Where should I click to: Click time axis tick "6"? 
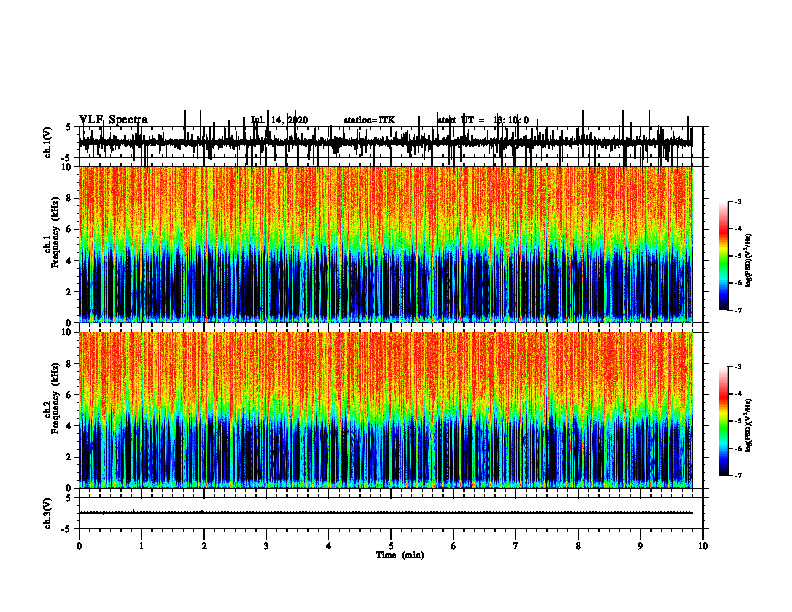(453, 546)
